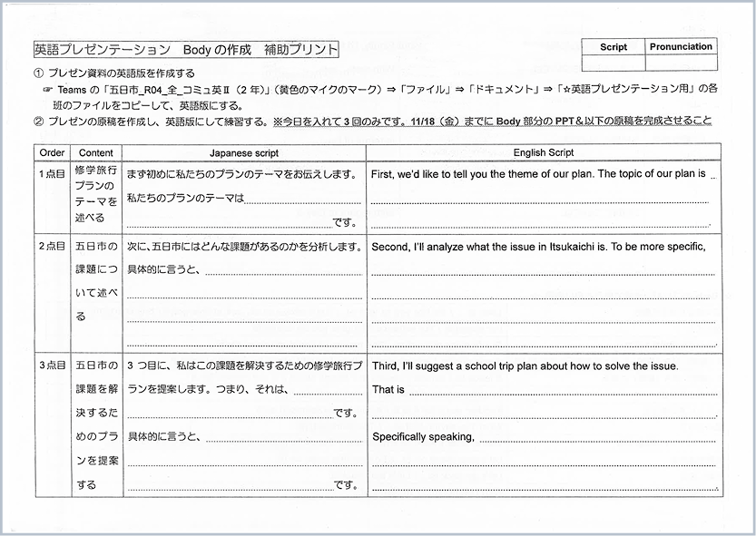Click the blank line after '具体的に言うと、' in 2点目 row
Image resolution: width=756 pixels, height=536 pixels.
pos(284,274)
